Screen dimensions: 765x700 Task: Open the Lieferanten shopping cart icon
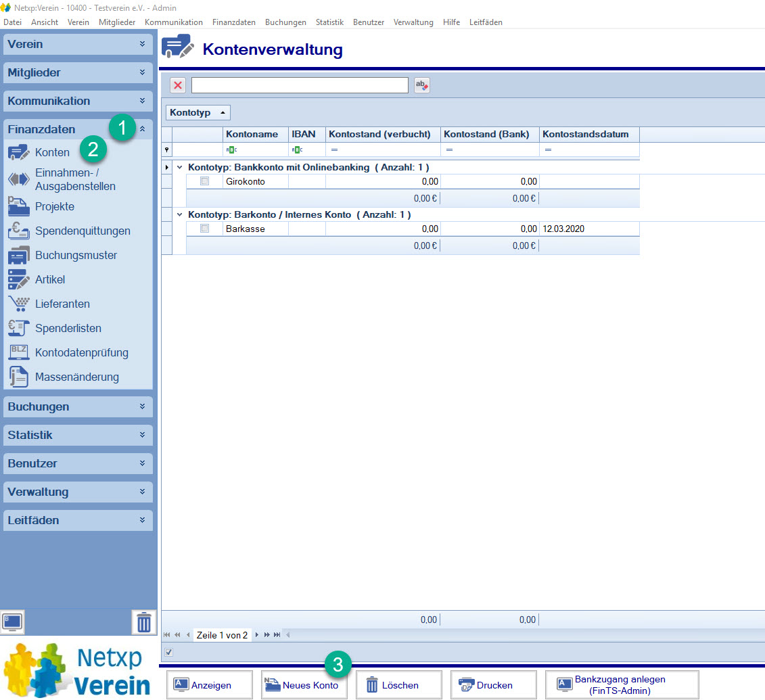click(x=18, y=304)
